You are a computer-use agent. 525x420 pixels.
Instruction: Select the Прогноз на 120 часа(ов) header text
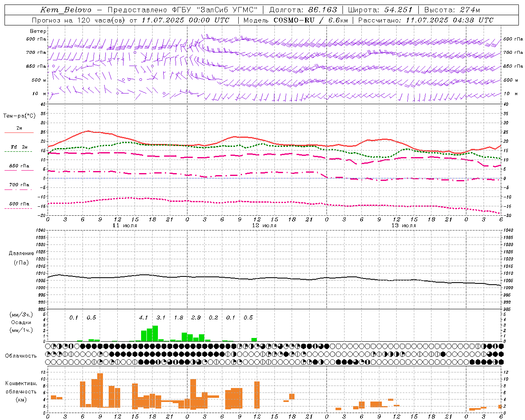79,20
